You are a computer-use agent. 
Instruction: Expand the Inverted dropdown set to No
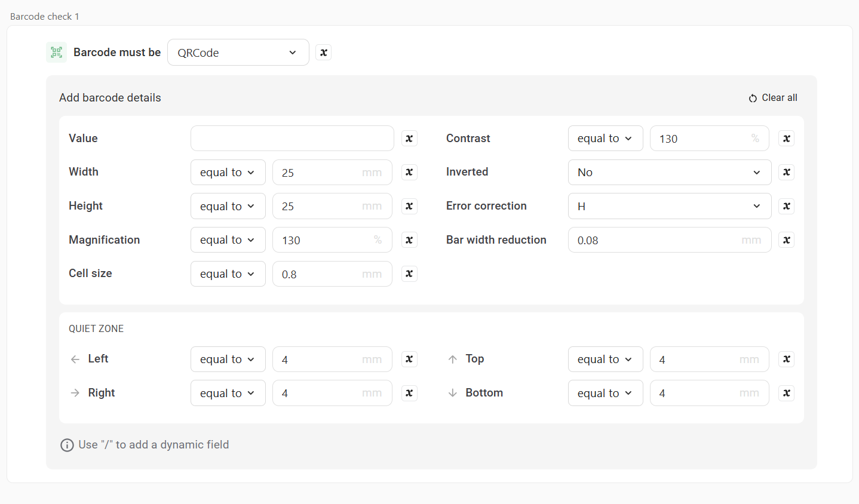tap(669, 173)
